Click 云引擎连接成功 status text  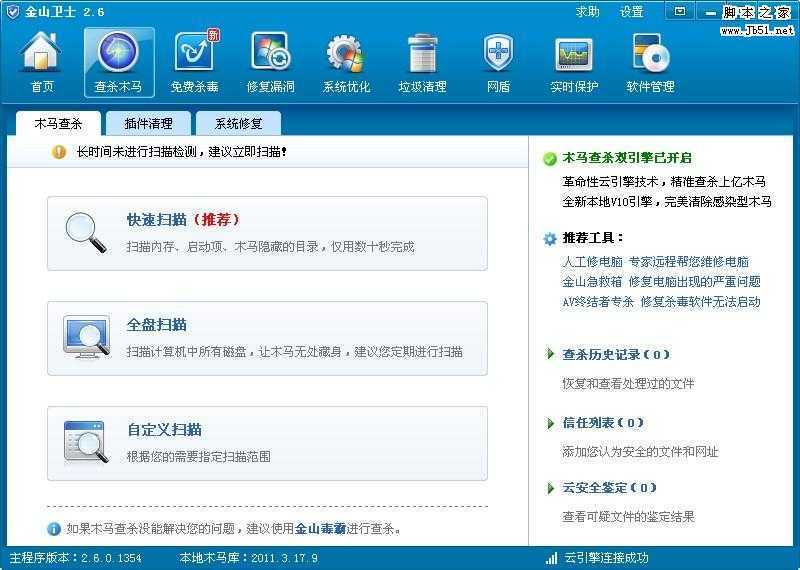[606, 558]
